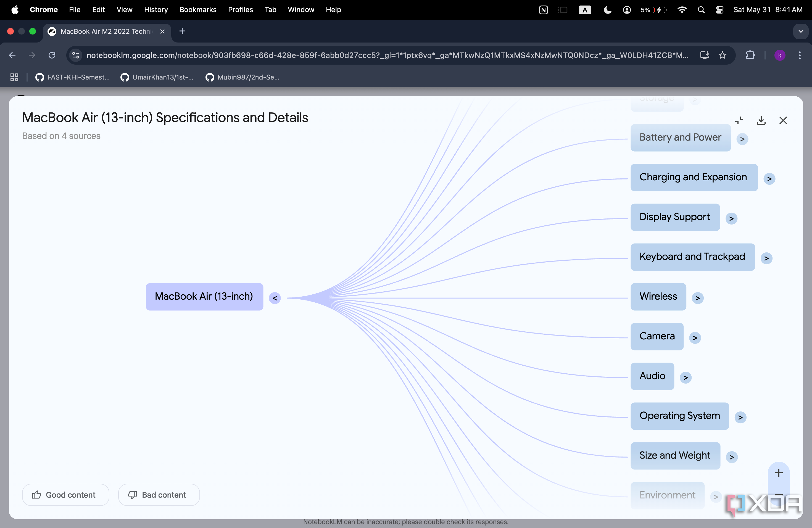Open FAST-KHI-Semest... bookmark

click(x=72, y=77)
